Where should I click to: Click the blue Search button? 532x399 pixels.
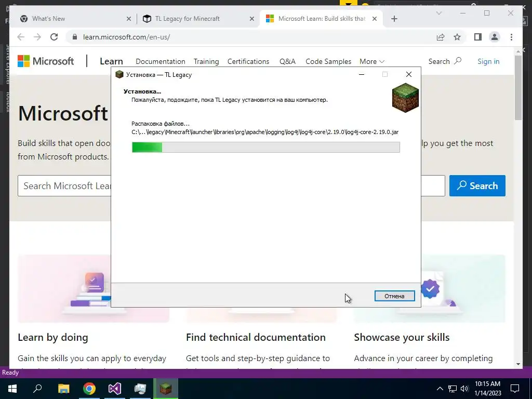(477, 185)
